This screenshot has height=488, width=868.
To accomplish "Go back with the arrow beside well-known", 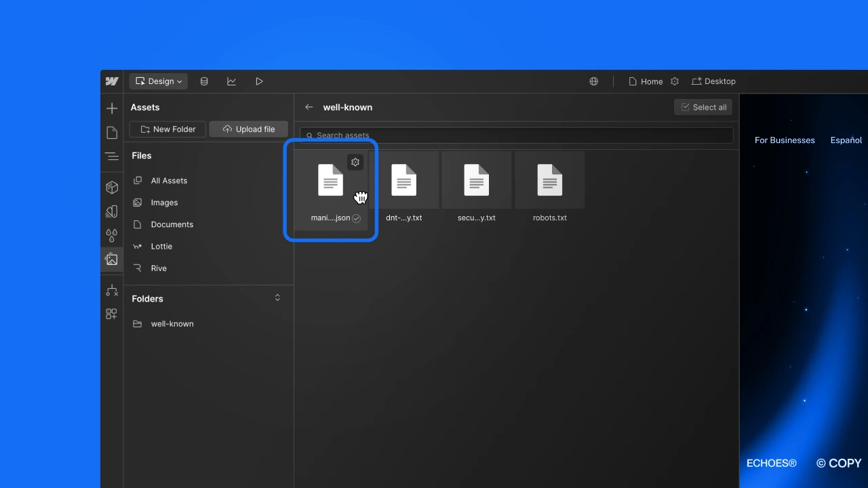I will click(x=309, y=107).
